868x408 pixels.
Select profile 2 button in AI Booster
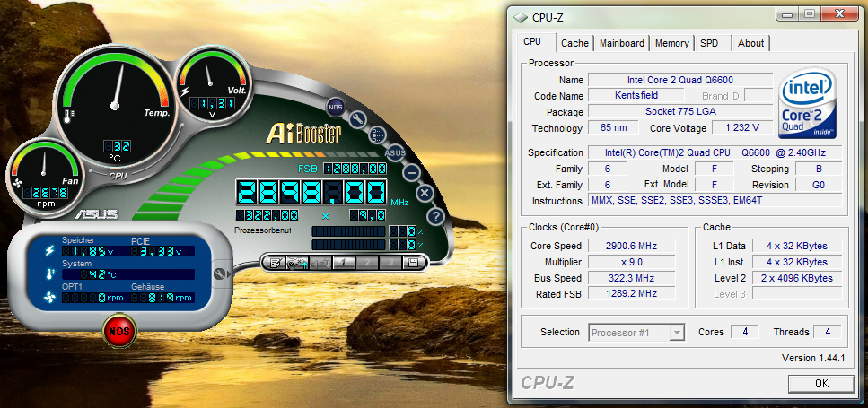tap(367, 263)
